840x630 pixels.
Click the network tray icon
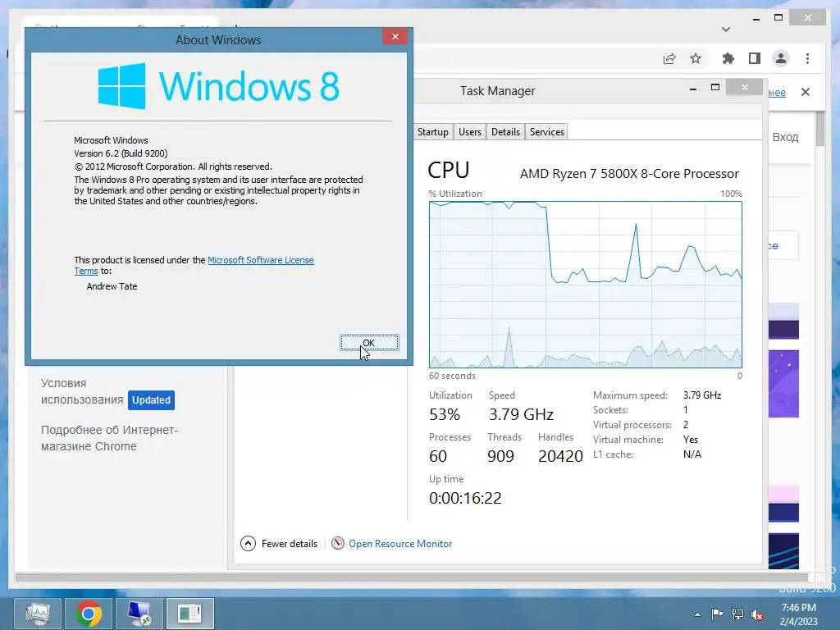737,614
